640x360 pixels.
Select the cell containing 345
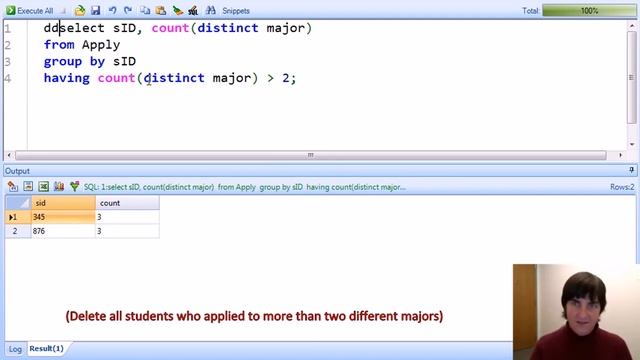coord(63,217)
